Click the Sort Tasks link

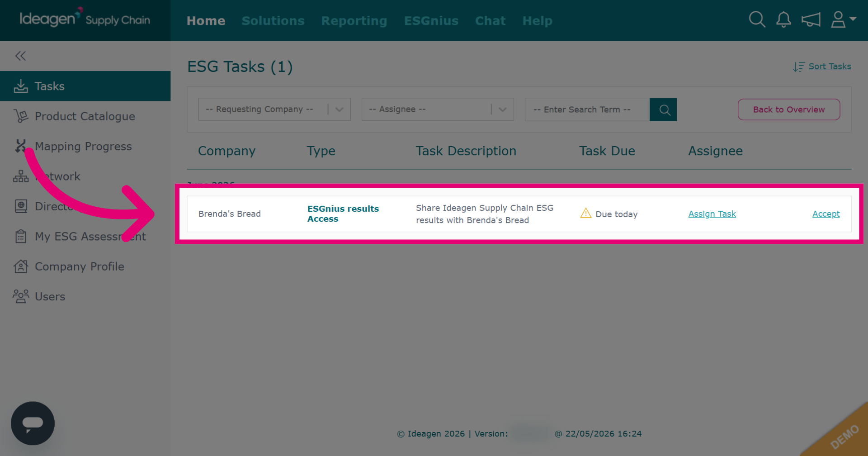(x=830, y=66)
